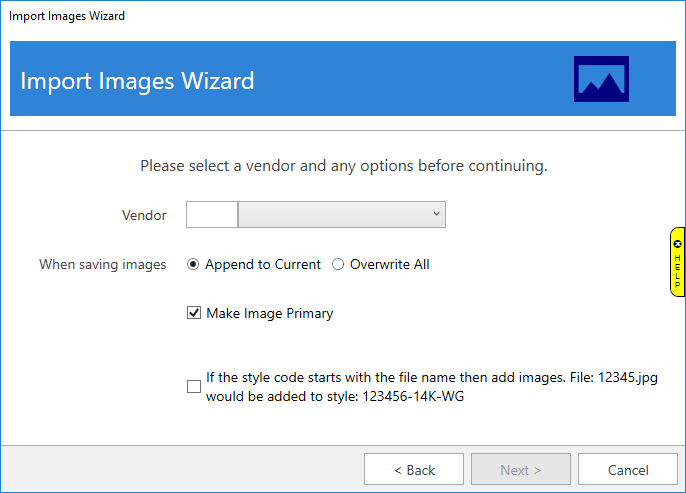Click into the Vendor code input field
The width and height of the screenshot is (686, 493).
click(212, 215)
